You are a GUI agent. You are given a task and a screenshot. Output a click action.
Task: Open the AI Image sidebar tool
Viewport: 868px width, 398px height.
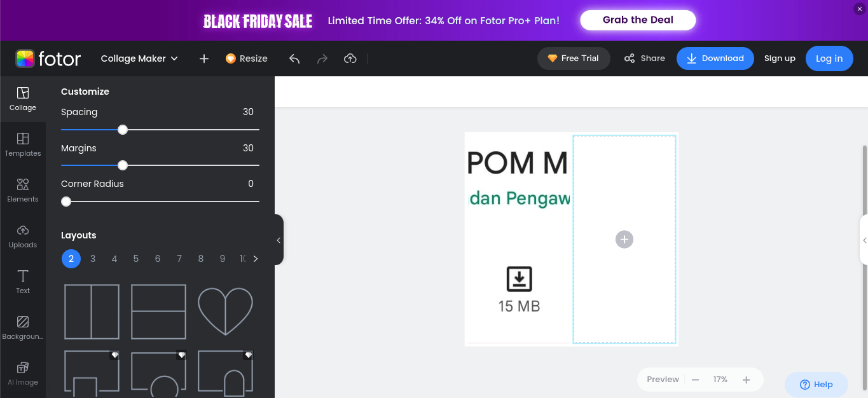23,373
